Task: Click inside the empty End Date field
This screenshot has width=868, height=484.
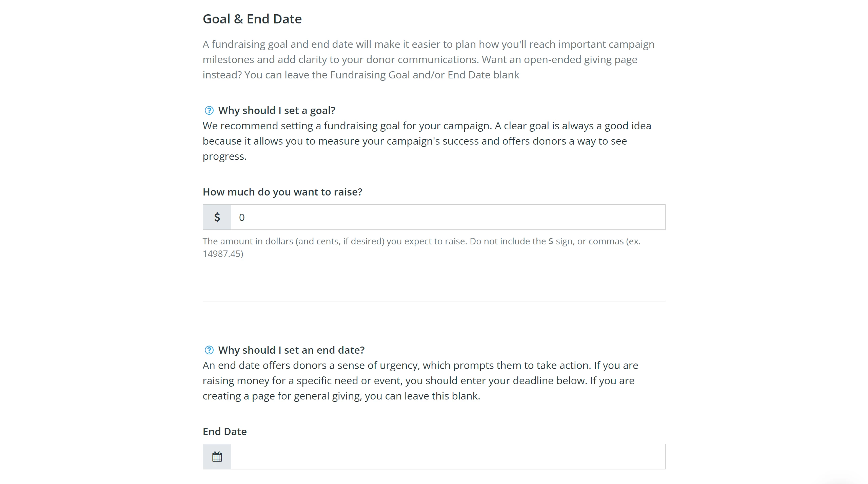Action: point(448,457)
